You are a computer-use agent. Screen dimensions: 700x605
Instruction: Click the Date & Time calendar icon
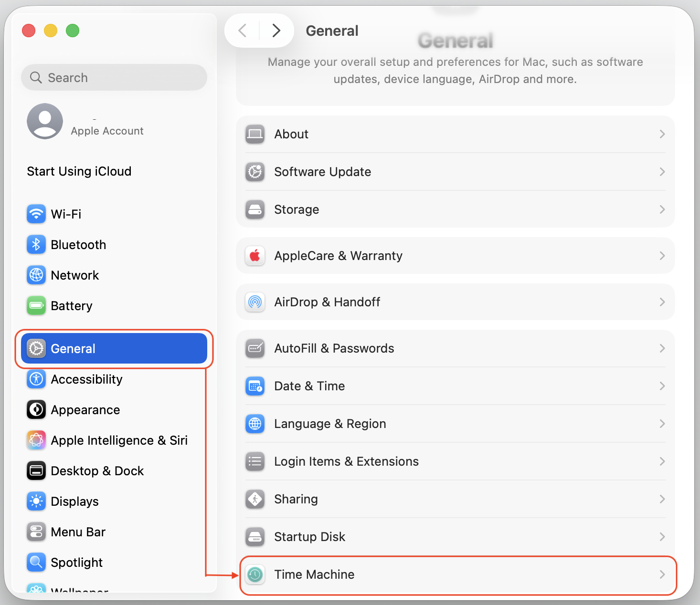coord(255,386)
